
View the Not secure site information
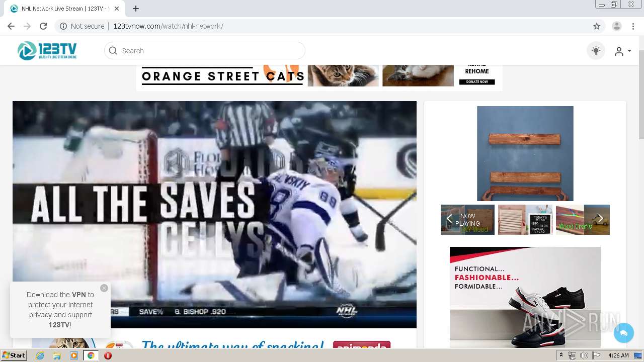[x=82, y=26]
